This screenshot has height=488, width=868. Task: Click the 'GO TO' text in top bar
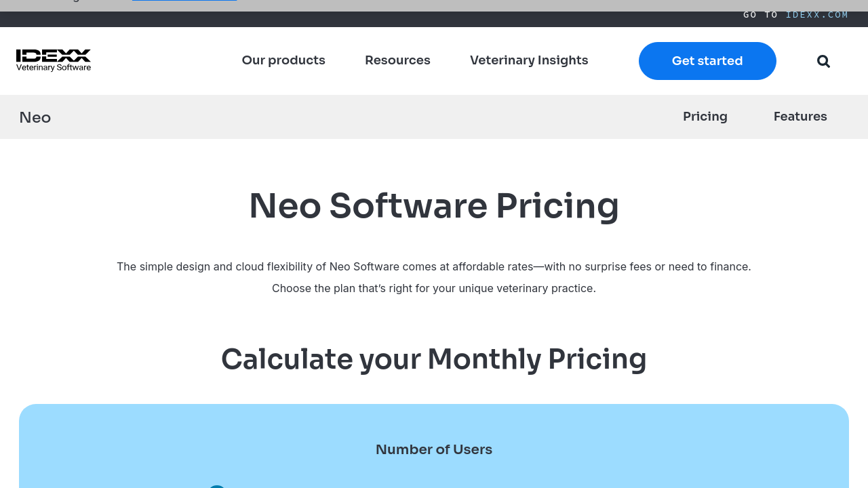(x=760, y=15)
